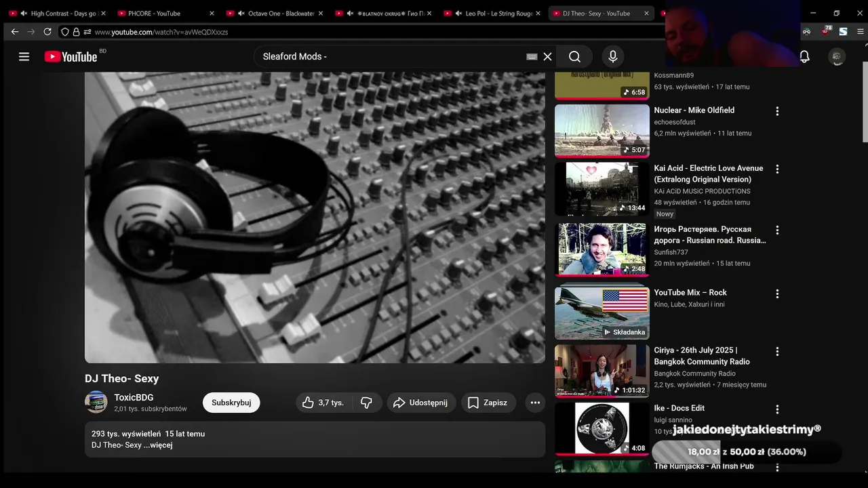Open YouTube notifications bell
868x488 pixels.
click(804, 57)
